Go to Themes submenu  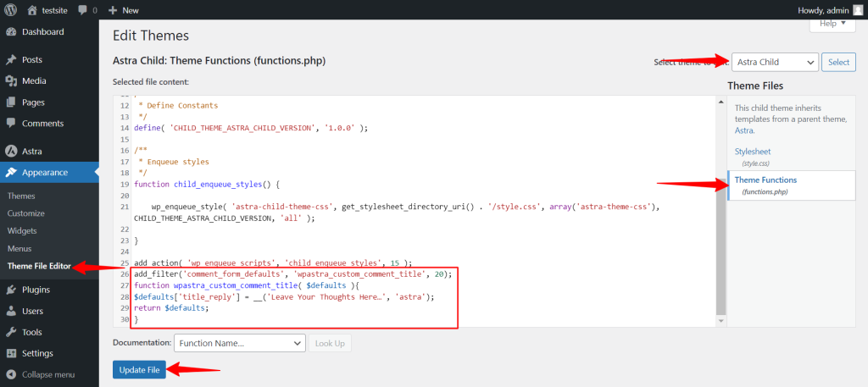point(21,196)
